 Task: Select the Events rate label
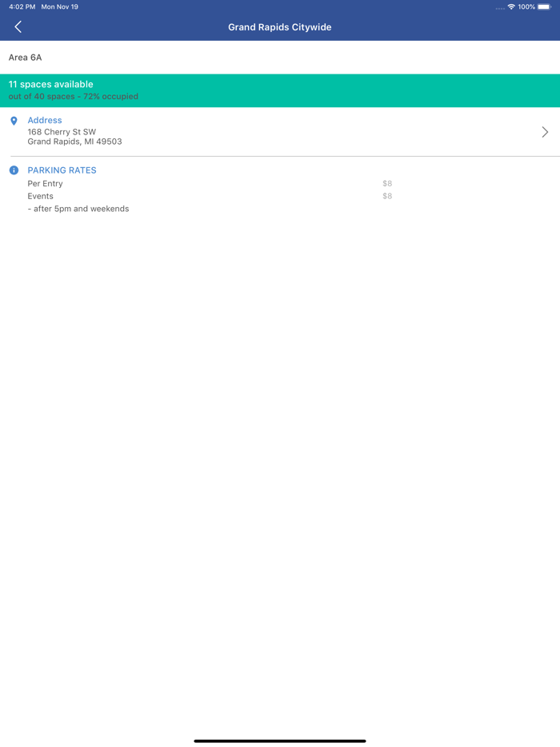point(41,196)
